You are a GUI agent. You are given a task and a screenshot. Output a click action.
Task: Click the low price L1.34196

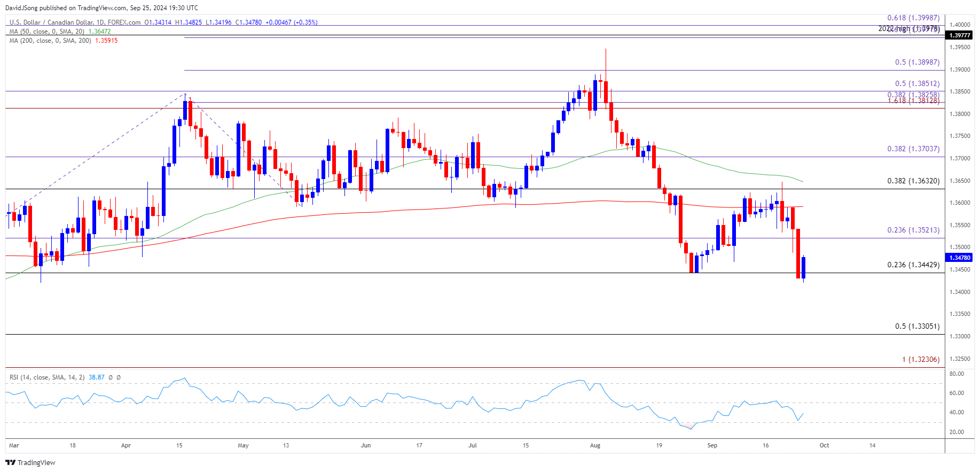[x=219, y=22]
